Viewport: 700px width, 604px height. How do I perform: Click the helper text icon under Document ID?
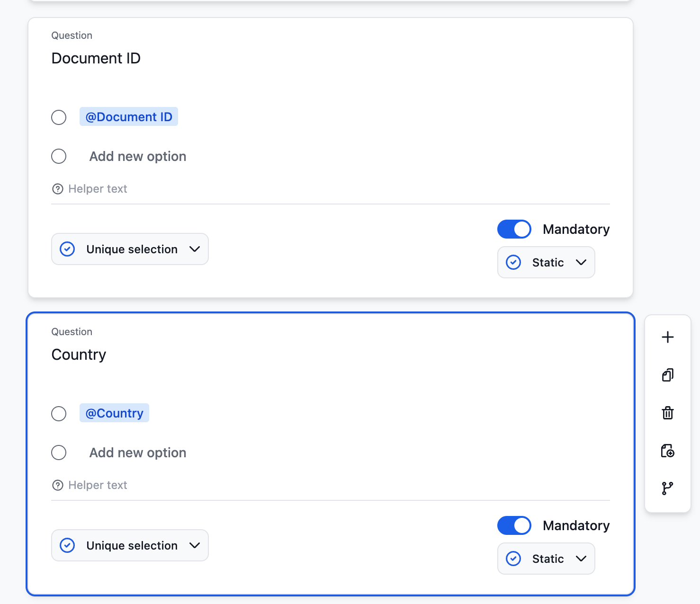pos(57,188)
